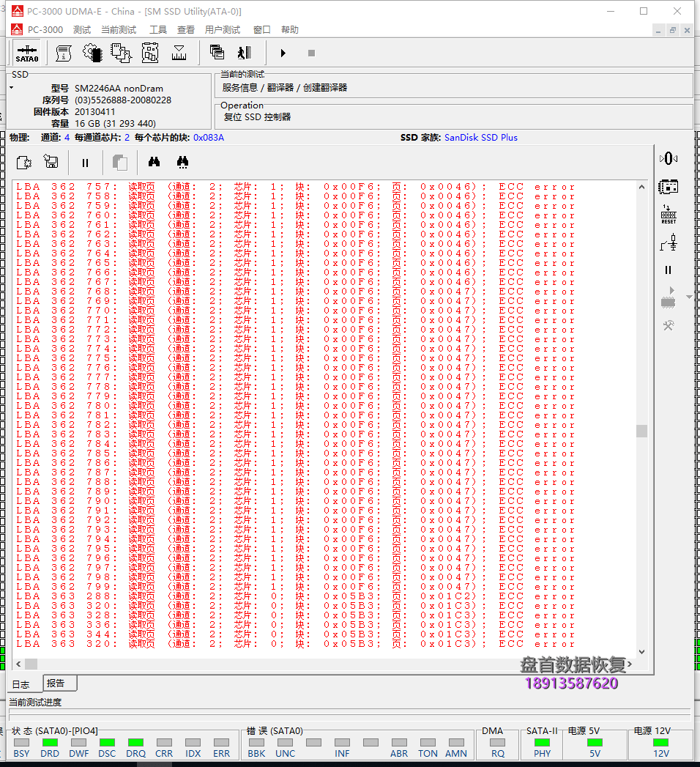The height and width of the screenshot is (767, 700).
Task: Click the greyed copy pages icon
Action: 120,163
